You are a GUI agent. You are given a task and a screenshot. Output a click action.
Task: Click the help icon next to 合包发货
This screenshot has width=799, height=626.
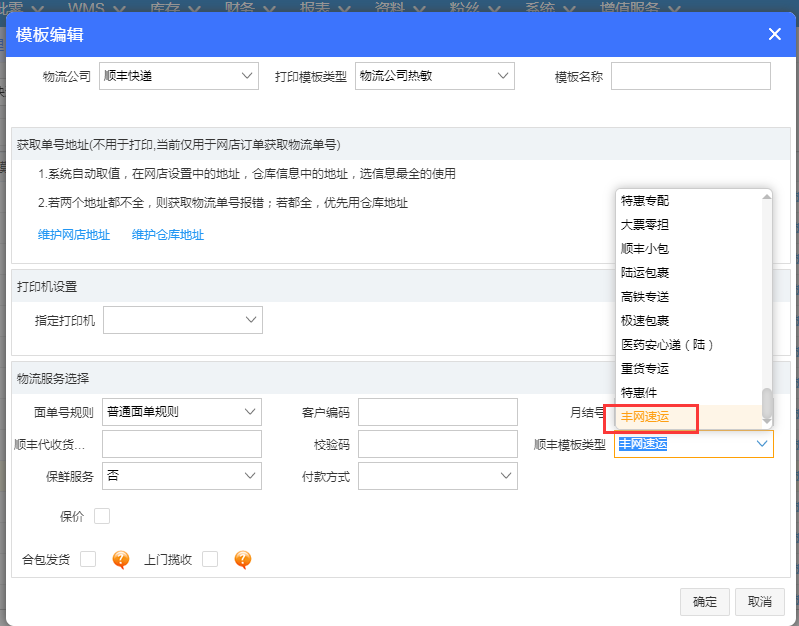tap(121, 559)
